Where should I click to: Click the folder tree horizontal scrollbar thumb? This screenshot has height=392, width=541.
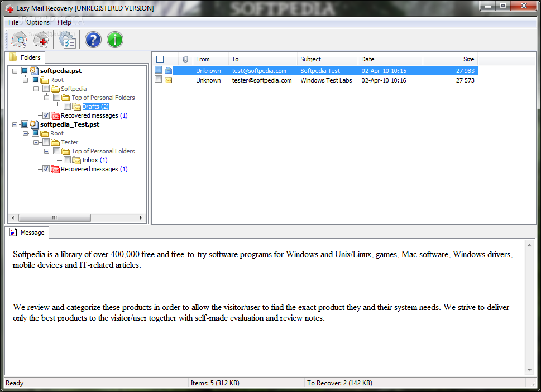click(55, 217)
